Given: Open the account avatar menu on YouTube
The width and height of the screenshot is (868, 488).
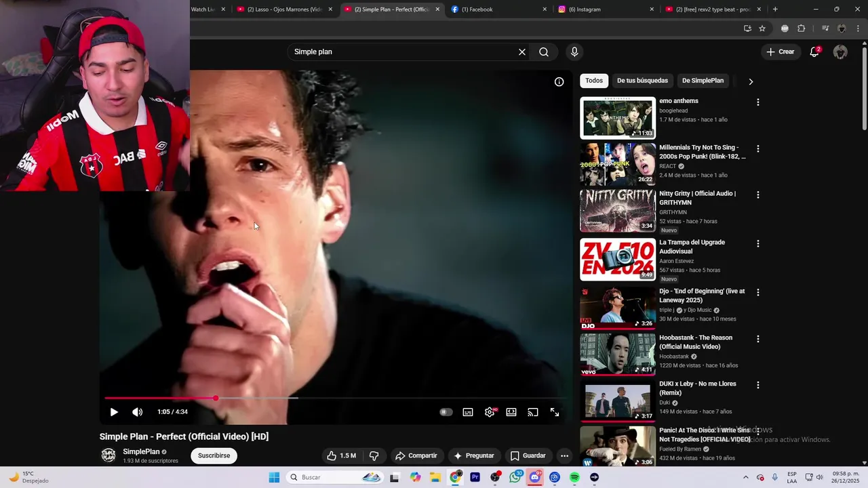Looking at the screenshot, I should 840,52.
